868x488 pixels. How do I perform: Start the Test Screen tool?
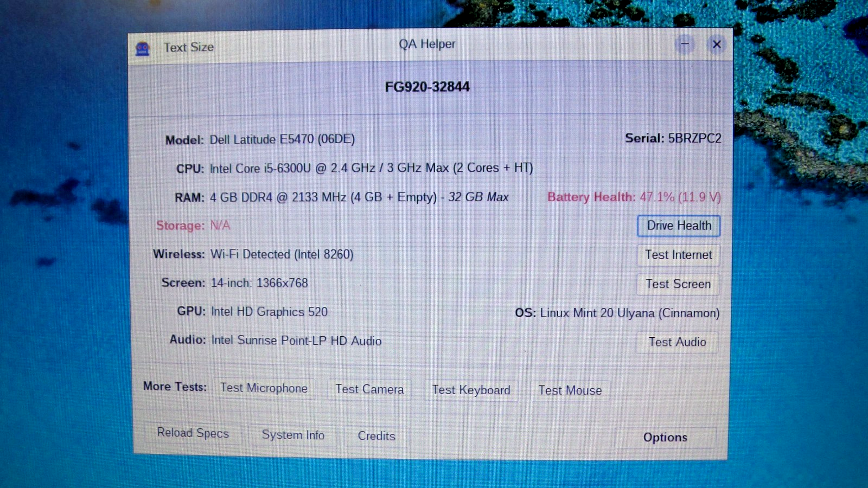(x=678, y=284)
